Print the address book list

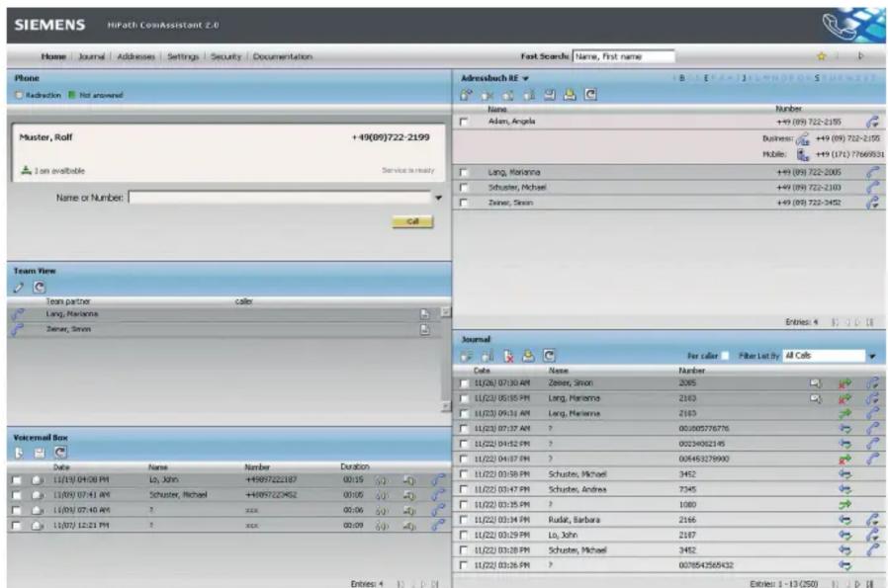(x=570, y=95)
